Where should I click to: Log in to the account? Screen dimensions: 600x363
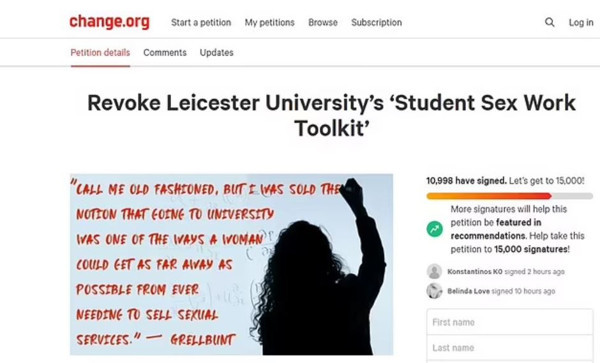point(581,23)
